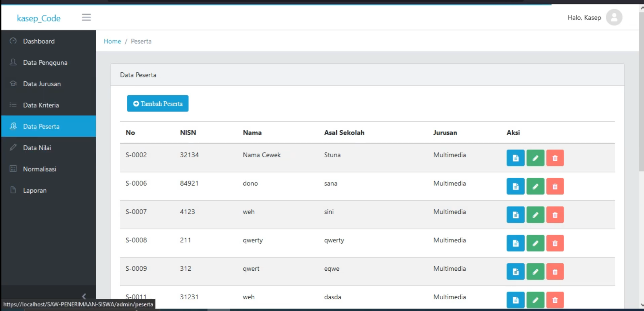This screenshot has width=644, height=311.
Task: Open Data Pengguna menu item
Action: [x=48, y=62]
